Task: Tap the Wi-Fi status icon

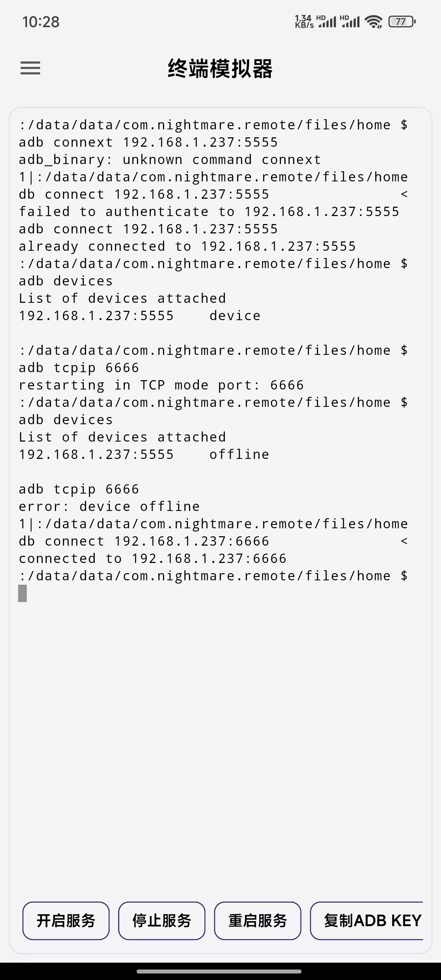Action: tap(373, 22)
